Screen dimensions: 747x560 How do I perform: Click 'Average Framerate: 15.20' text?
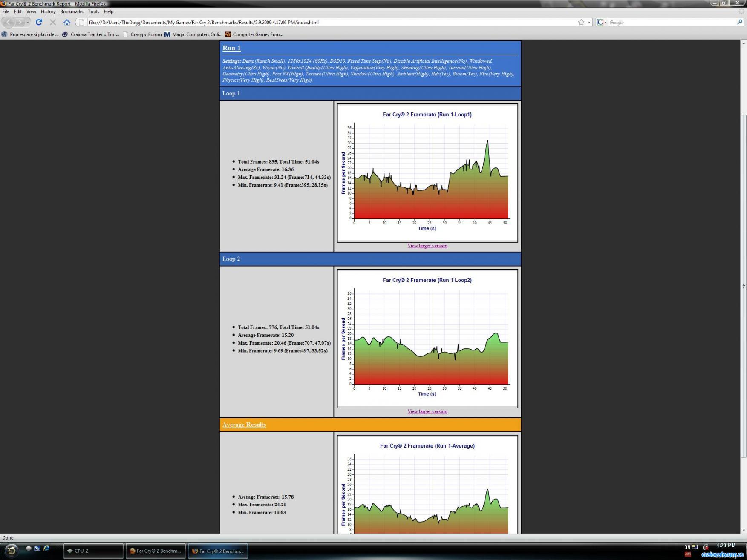tap(266, 335)
